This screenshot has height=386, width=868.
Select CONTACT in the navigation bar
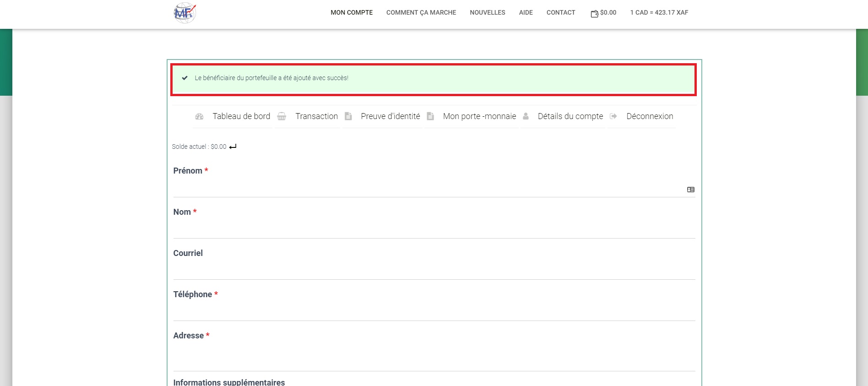[561, 13]
